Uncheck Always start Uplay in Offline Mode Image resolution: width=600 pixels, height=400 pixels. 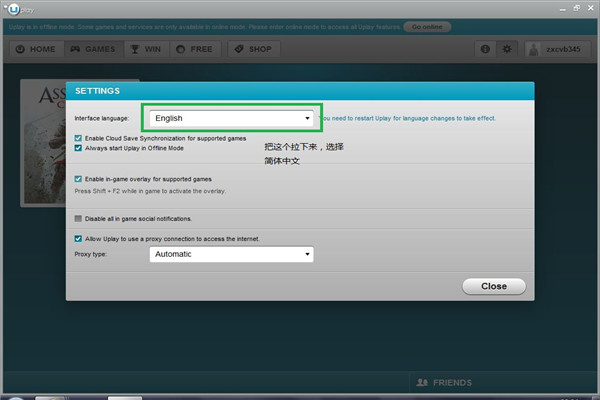78,148
